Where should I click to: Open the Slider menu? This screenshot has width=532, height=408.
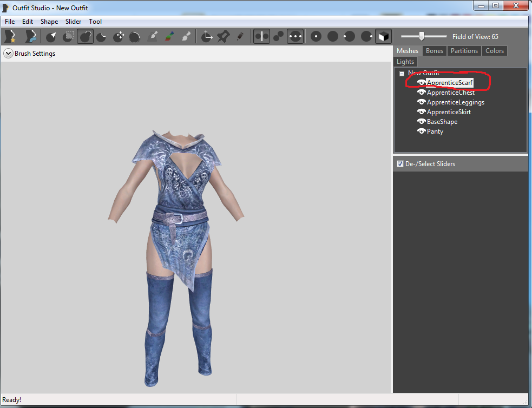click(x=73, y=22)
